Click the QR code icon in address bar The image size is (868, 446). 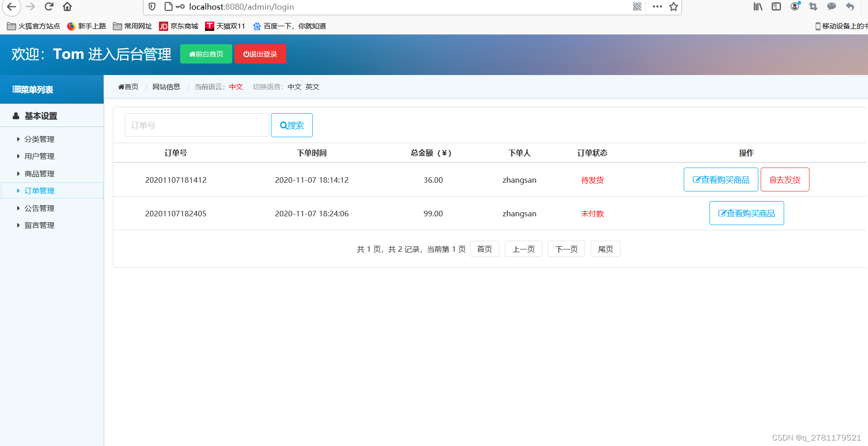pos(637,6)
